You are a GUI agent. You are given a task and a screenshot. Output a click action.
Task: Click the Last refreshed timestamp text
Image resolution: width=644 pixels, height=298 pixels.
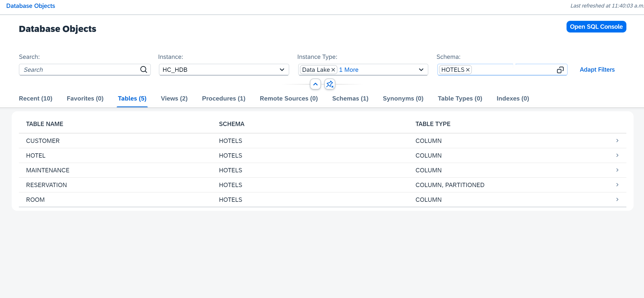(607, 6)
